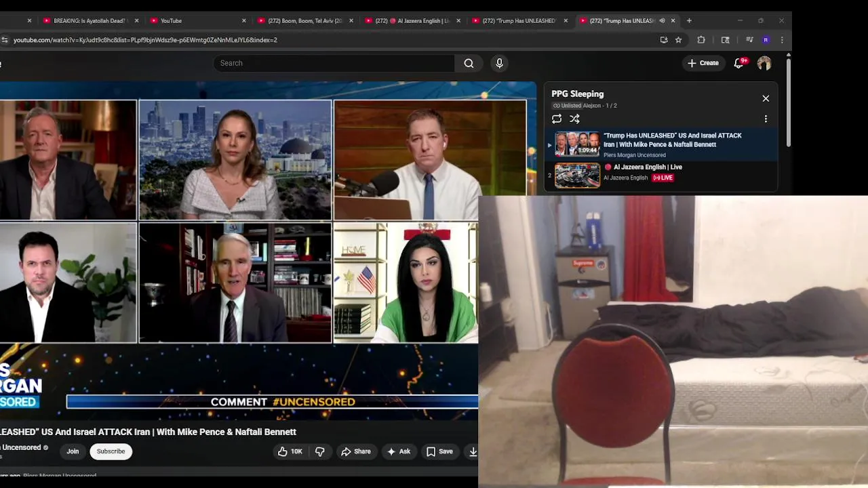Screen dimensions: 868x488
Task: Save video to a playlist
Action: [x=439, y=451]
